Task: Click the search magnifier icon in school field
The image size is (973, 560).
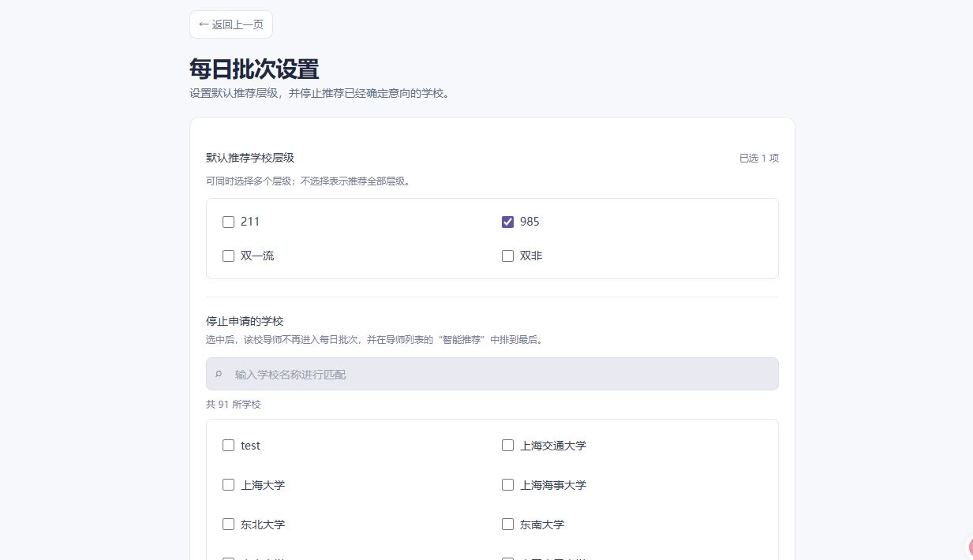Action: [219, 374]
